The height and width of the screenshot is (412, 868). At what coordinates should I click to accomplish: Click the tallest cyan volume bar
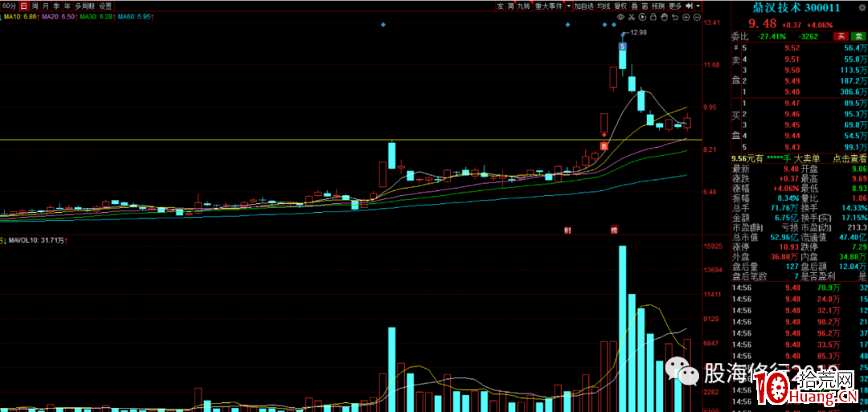point(622,328)
